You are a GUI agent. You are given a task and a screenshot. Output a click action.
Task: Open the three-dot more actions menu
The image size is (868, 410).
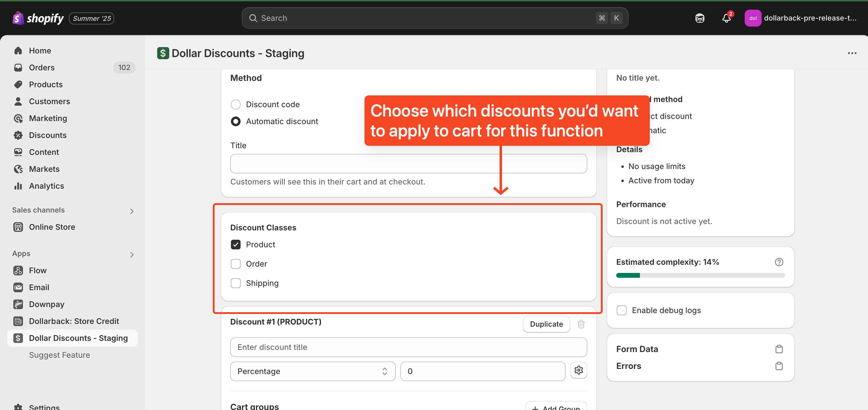852,53
